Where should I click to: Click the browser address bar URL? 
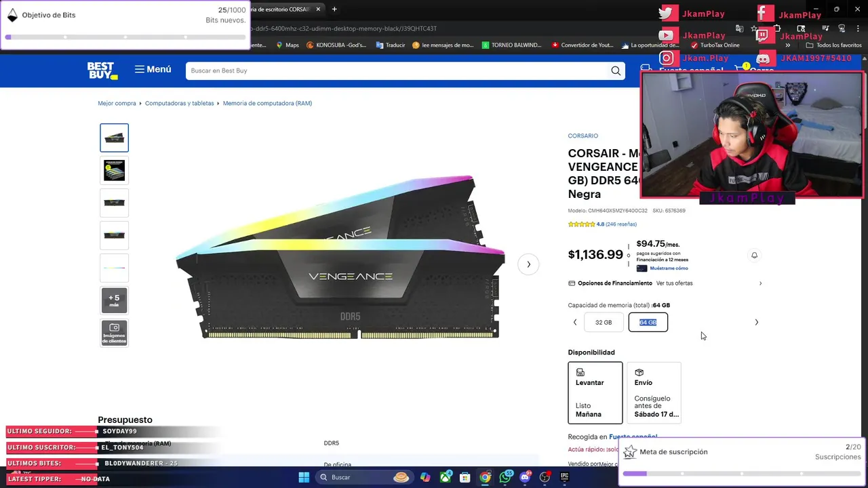click(x=342, y=28)
